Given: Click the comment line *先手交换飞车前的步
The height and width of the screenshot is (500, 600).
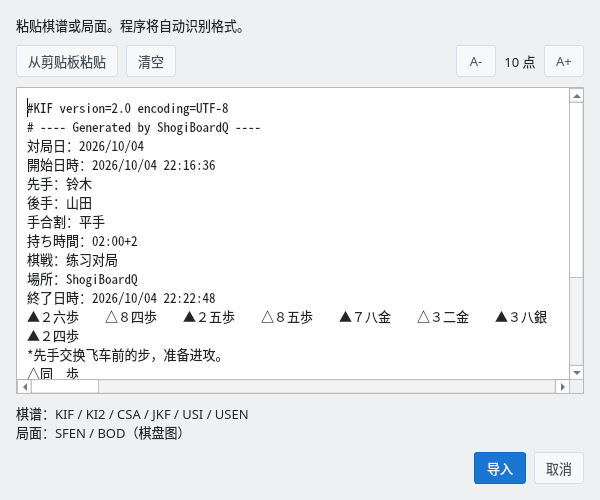Looking at the screenshot, I should pyautogui.click(x=125, y=355).
